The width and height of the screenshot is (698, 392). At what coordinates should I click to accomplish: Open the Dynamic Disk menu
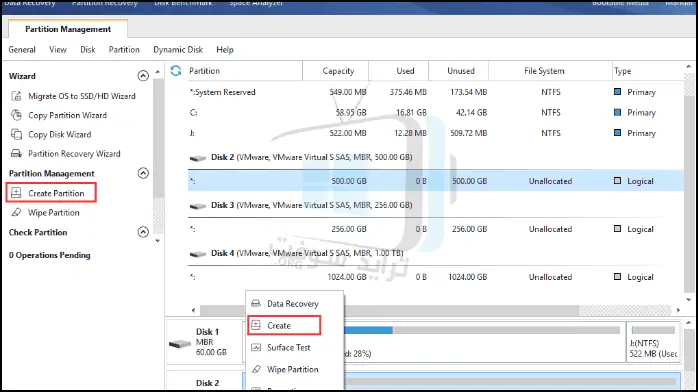click(178, 49)
